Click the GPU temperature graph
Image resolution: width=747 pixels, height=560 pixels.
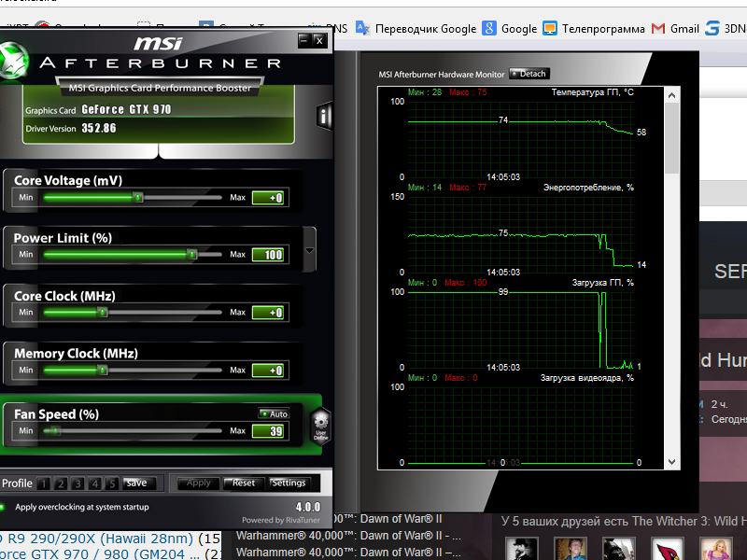click(x=521, y=139)
